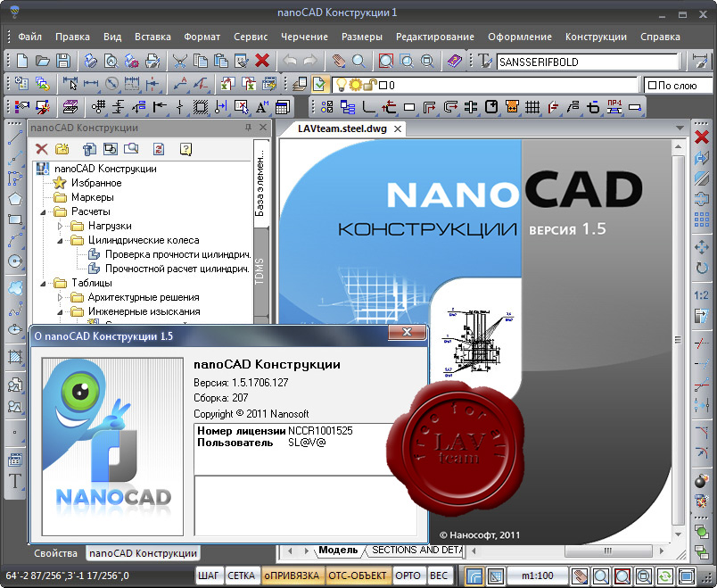Viewport: 717px width, 588px height.
Task: Open the TDMS side tab
Action: click(260, 271)
